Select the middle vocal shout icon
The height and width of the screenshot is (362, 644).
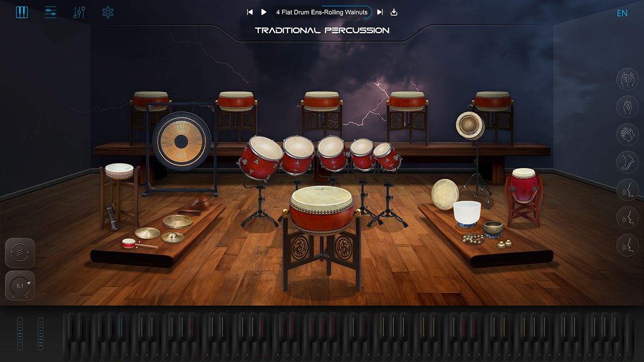click(627, 217)
